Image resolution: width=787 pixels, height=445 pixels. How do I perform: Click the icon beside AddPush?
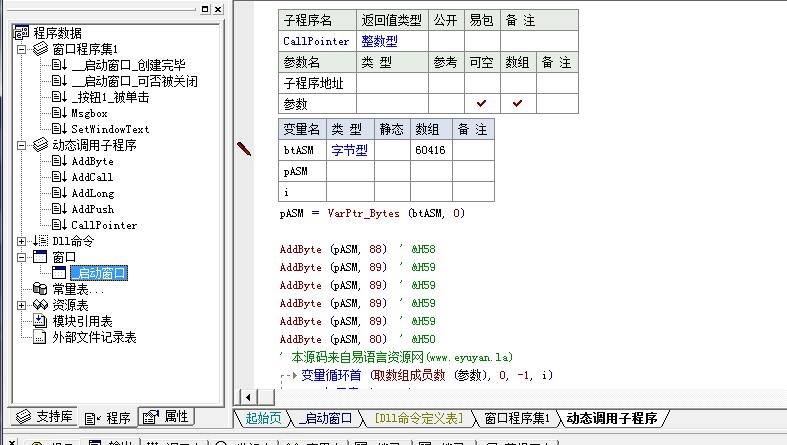coord(59,209)
